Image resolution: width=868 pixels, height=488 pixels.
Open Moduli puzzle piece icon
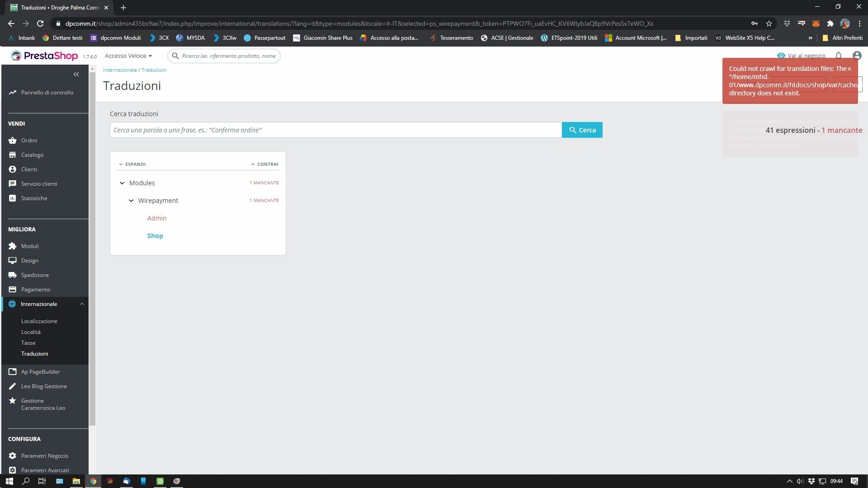point(12,246)
